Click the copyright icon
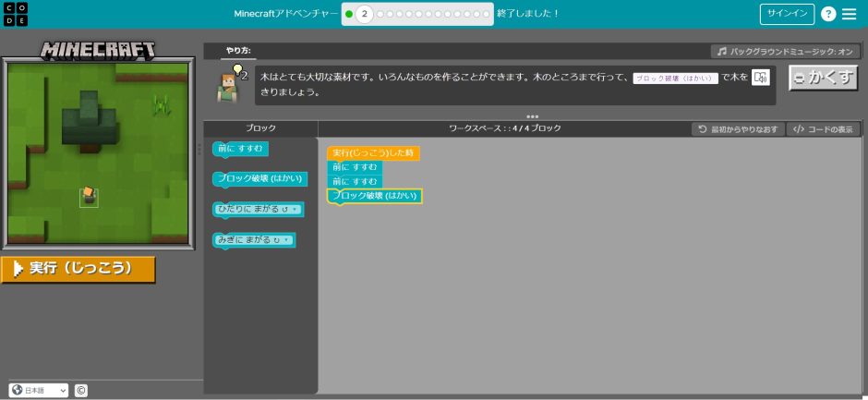The image size is (868, 400). pos(81,391)
